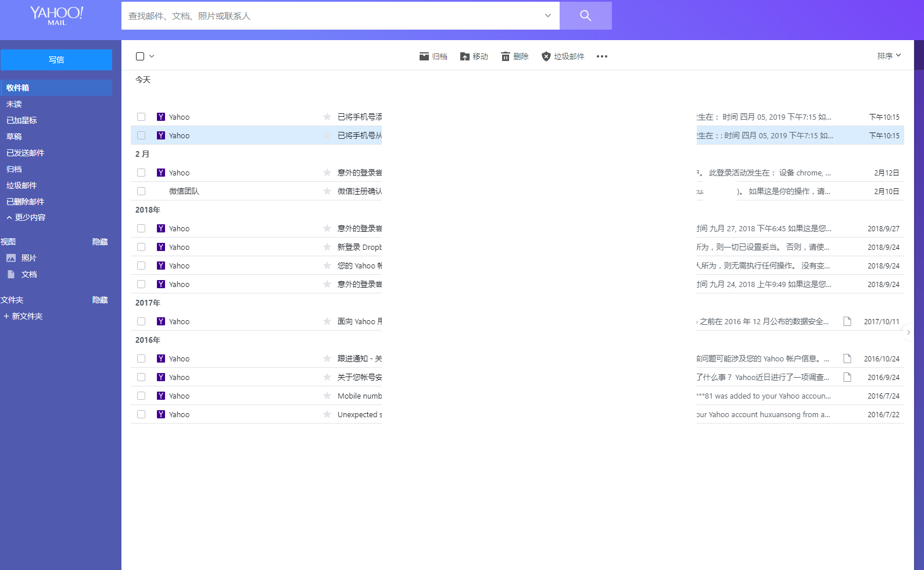Check the 2017/10/11 email checkbox

(141, 321)
